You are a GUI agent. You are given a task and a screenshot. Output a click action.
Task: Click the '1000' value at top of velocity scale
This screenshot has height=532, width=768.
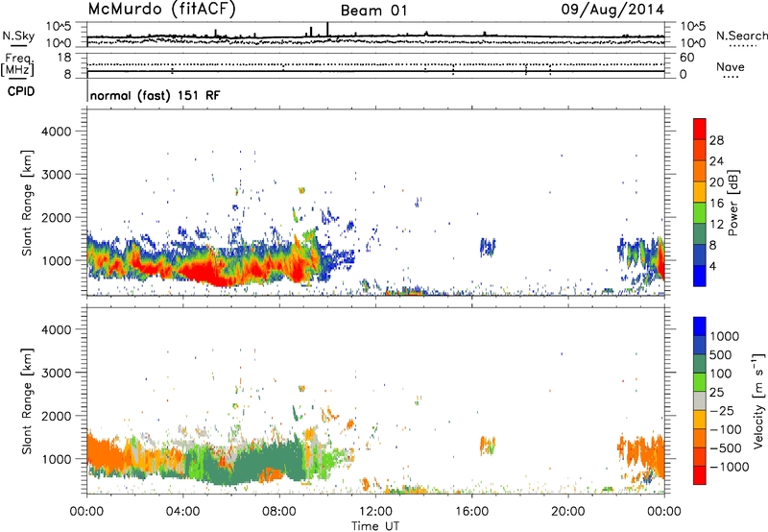(725, 336)
